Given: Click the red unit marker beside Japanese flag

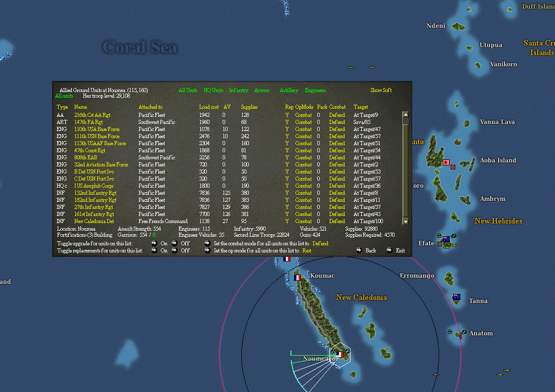Looking at the screenshot, I should pyautogui.click(x=453, y=167).
